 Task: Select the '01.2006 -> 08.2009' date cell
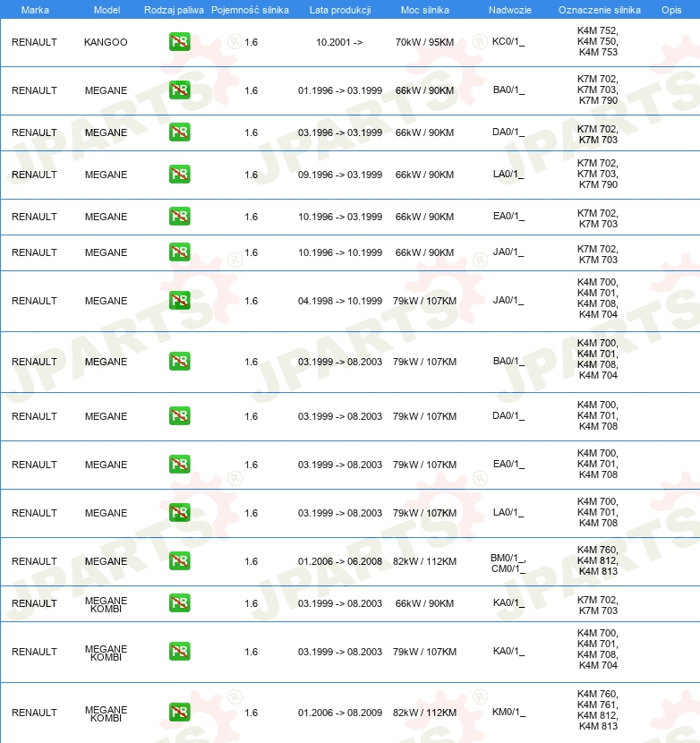(340, 713)
